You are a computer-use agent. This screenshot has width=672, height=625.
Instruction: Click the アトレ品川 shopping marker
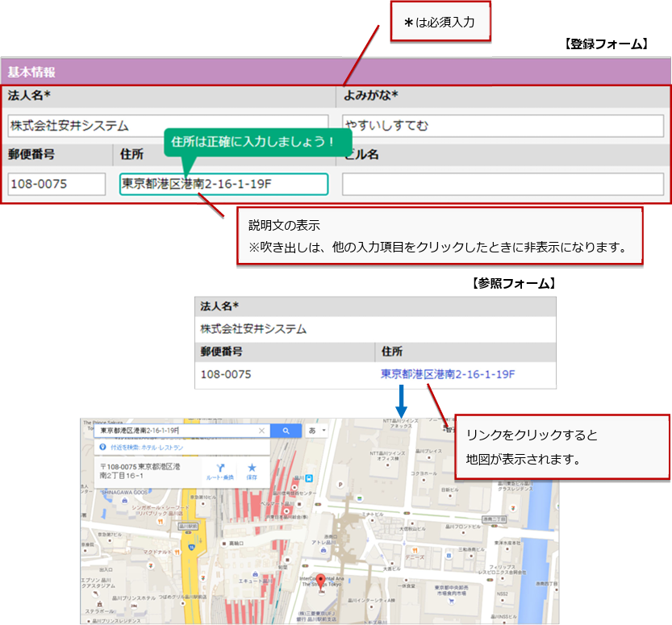click(323, 550)
